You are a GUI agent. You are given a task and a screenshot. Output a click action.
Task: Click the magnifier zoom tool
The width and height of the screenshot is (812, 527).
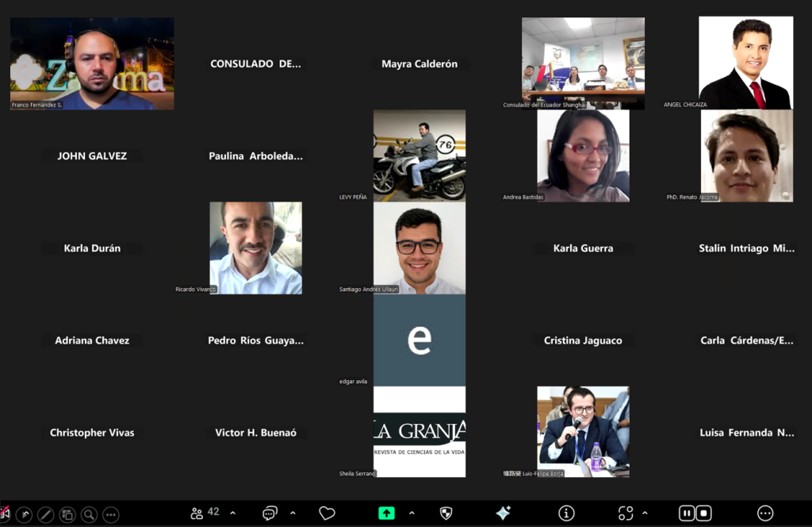[89, 514]
